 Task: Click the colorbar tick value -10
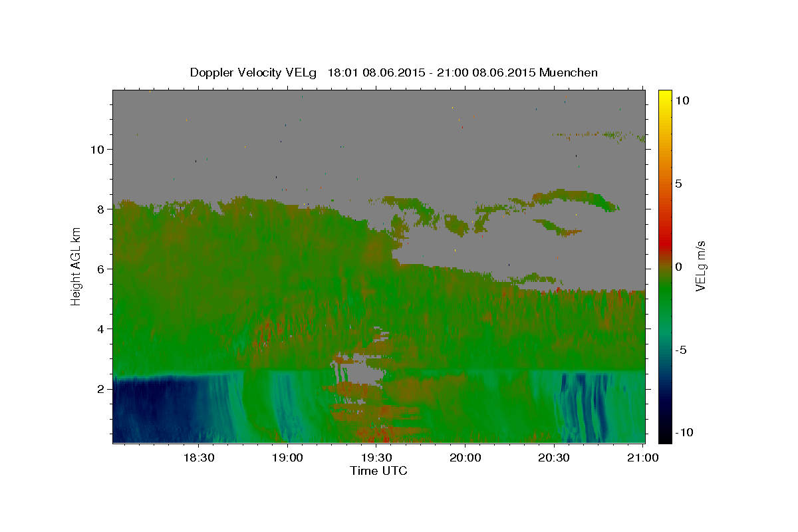click(x=684, y=432)
